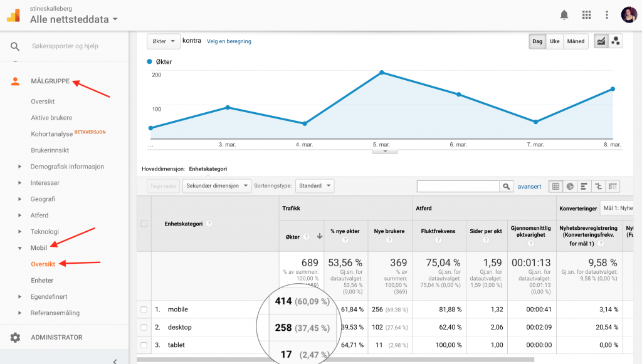The image size is (642, 364).
Task: Click the 5. mar. peak data point
Action: click(382, 73)
